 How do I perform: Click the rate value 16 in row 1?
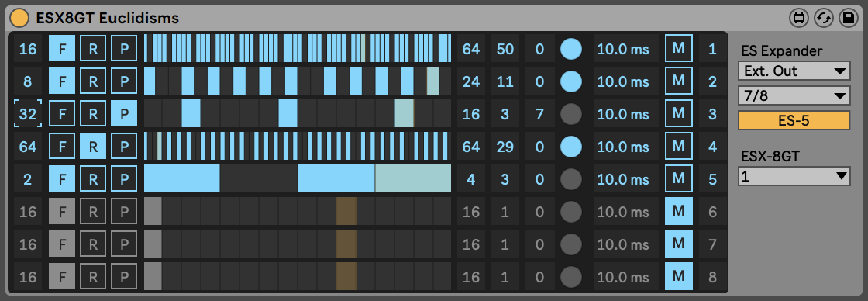pyautogui.click(x=28, y=49)
